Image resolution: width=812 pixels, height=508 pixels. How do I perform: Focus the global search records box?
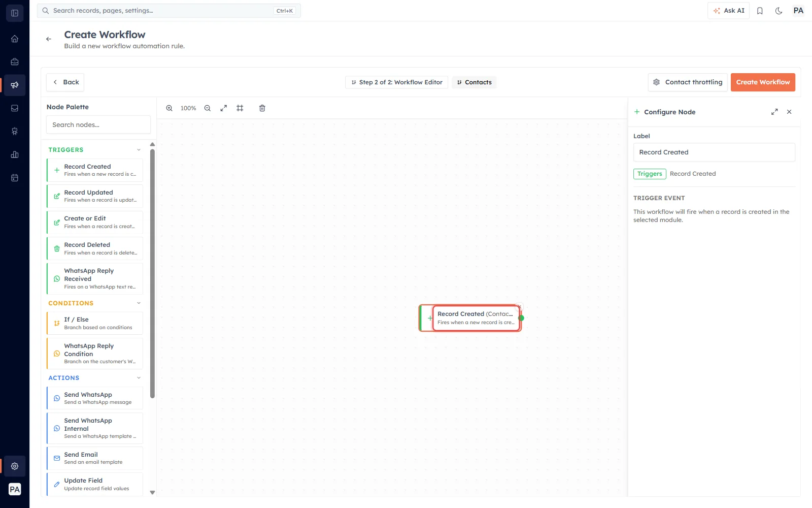(x=169, y=11)
